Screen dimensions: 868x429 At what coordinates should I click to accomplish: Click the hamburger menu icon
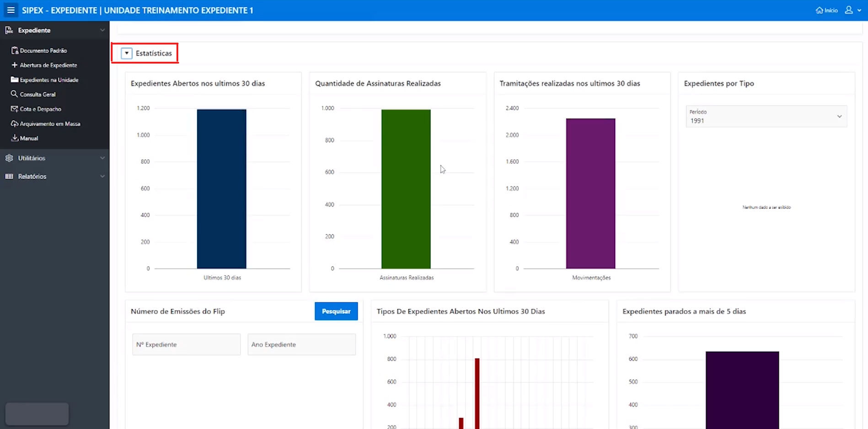pyautogui.click(x=11, y=10)
